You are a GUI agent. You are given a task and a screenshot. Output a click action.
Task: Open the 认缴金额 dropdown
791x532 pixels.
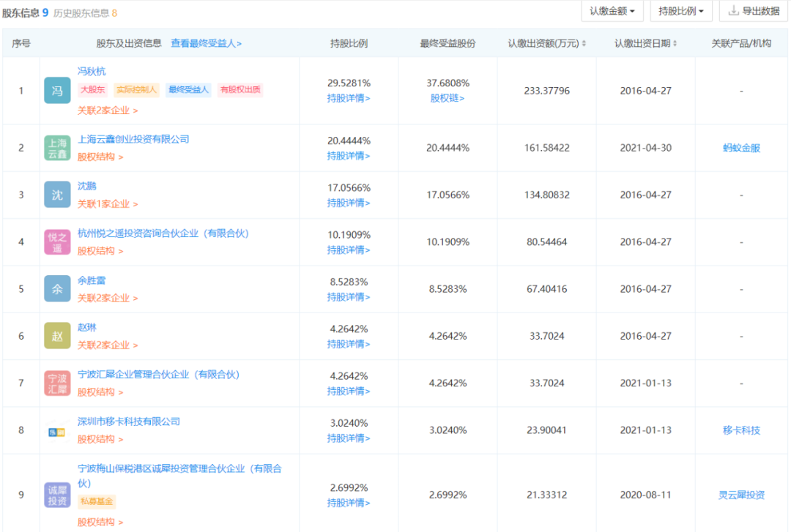tap(611, 11)
